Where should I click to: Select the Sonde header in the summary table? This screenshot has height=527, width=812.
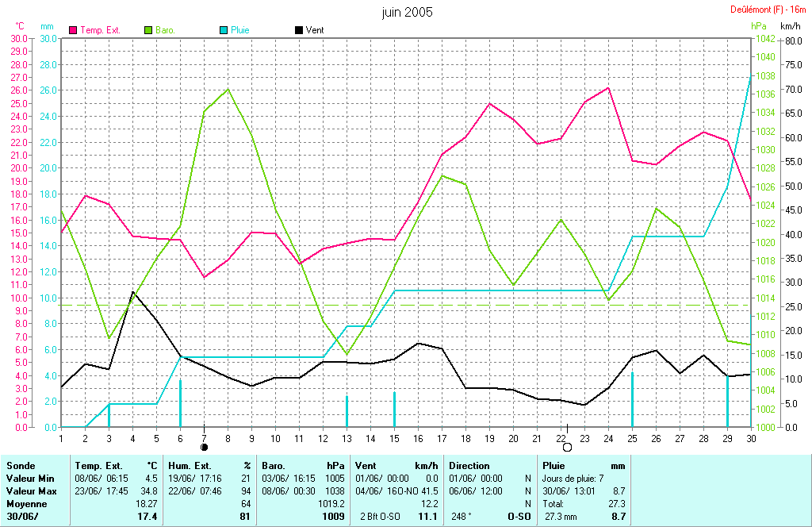21,466
